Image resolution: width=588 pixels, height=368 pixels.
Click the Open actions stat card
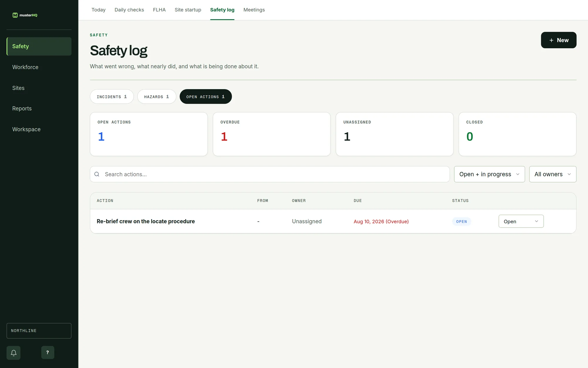(x=149, y=134)
